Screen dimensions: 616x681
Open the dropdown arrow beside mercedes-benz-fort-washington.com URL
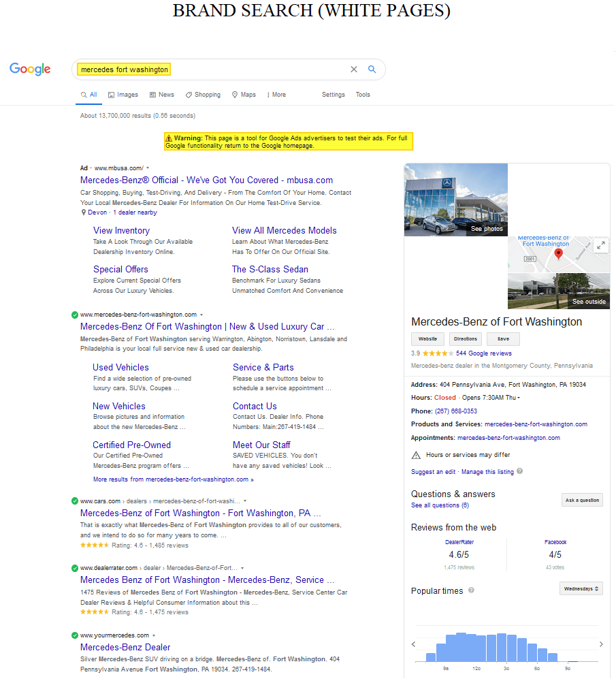[x=201, y=315]
